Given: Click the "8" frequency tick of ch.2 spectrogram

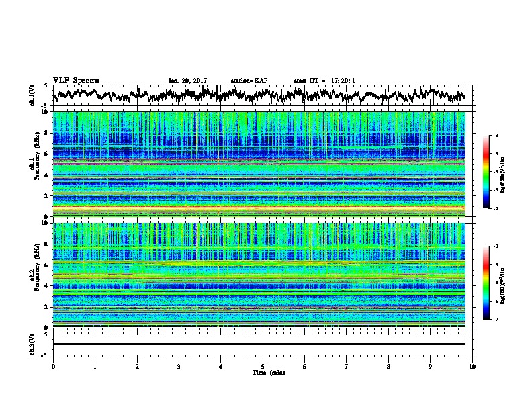Looking at the screenshot, I should (48, 244).
